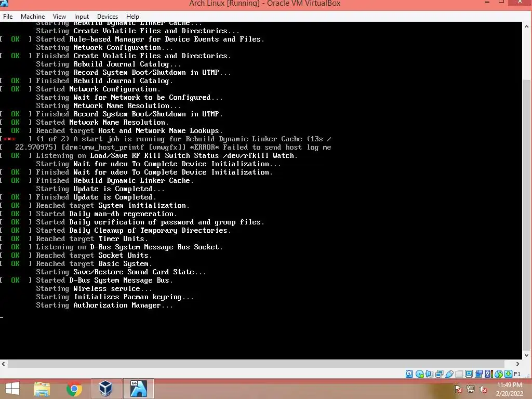Click the recording status indicator icon
Viewport: 532px width, 399px height.
pos(478,374)
